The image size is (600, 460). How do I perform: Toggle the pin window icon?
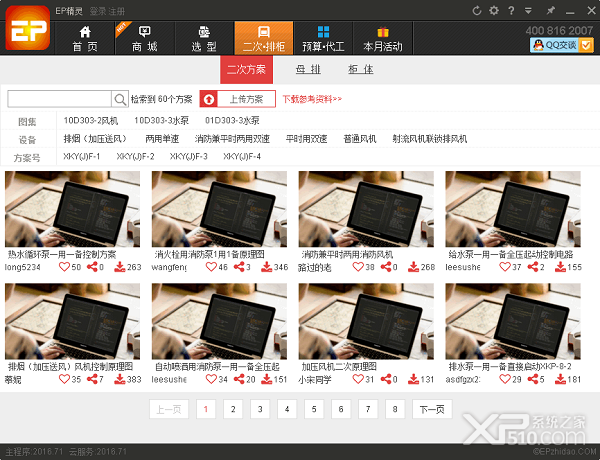(551, 11)
